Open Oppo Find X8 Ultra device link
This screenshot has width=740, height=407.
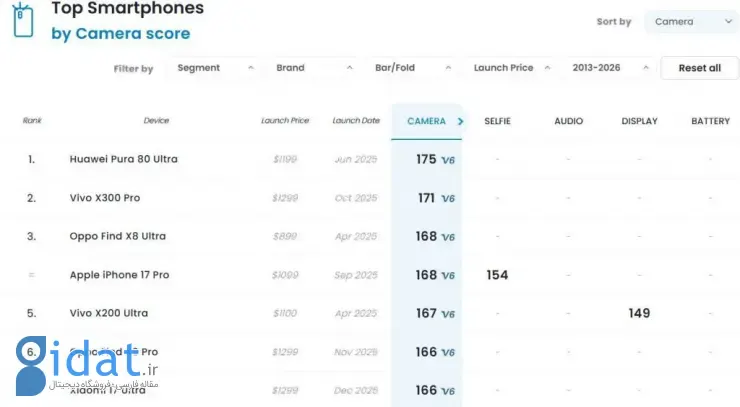(x=118, y=237)
